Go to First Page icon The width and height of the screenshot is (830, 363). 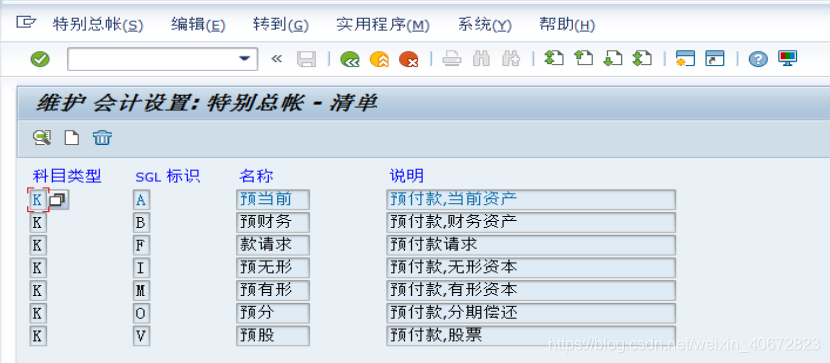[554, 58]
